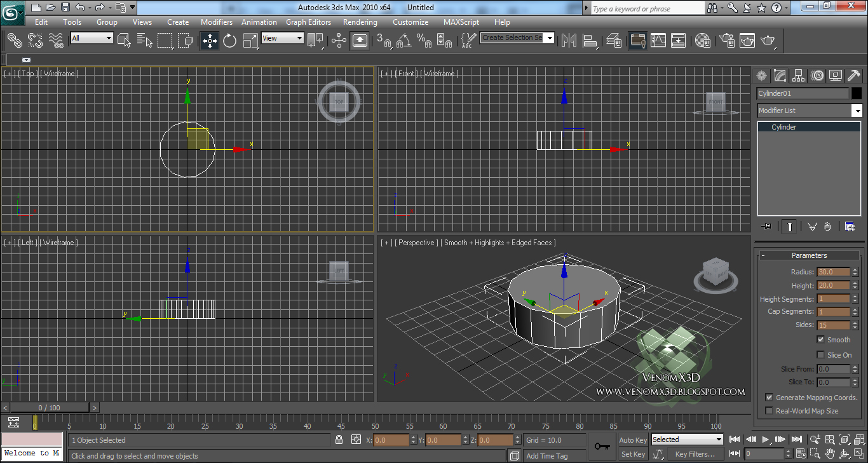Viewport: 868px width, 463px height.
Task: Expand the Modifier List dropdown
Action: [856, 111]
